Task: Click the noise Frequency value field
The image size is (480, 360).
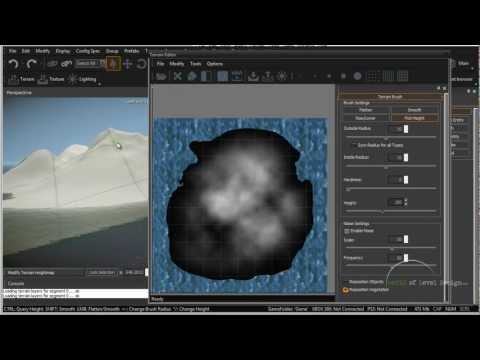Action: (396, 258)
